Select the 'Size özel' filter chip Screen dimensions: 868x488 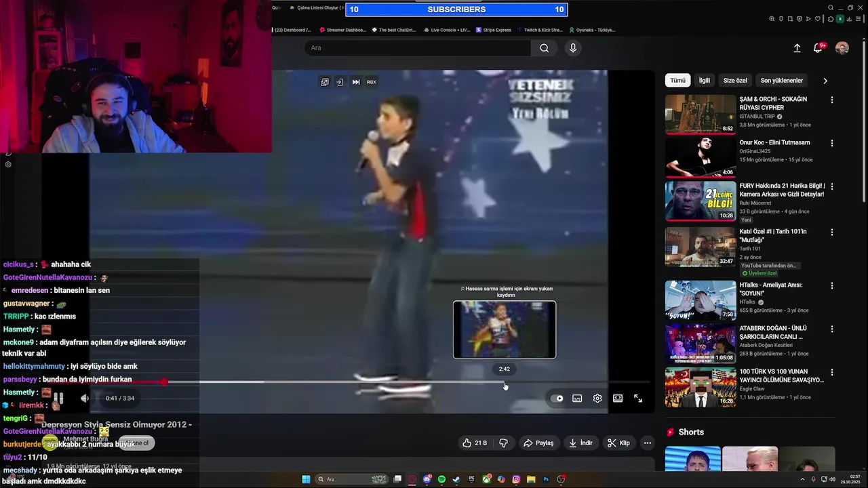coord(735,80)
